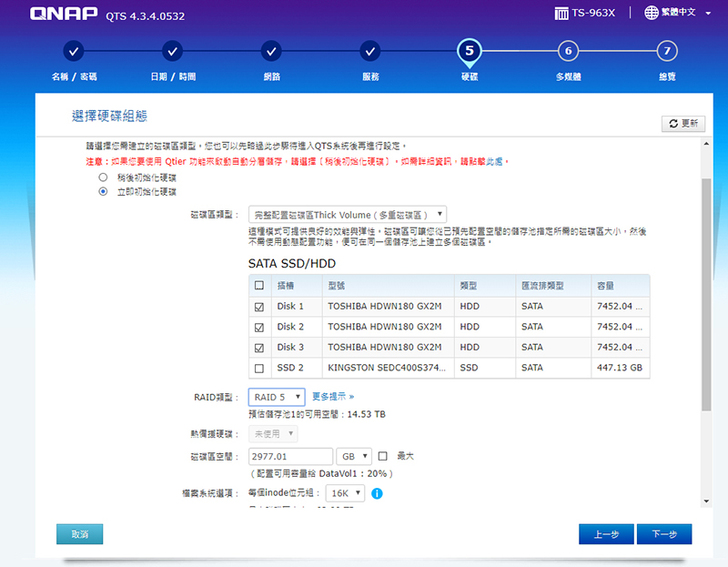The width and height of the screenshot is (728, 567).
Task: Open the volume type Thick Volume dropdown
Action: [x=347, y=214]
